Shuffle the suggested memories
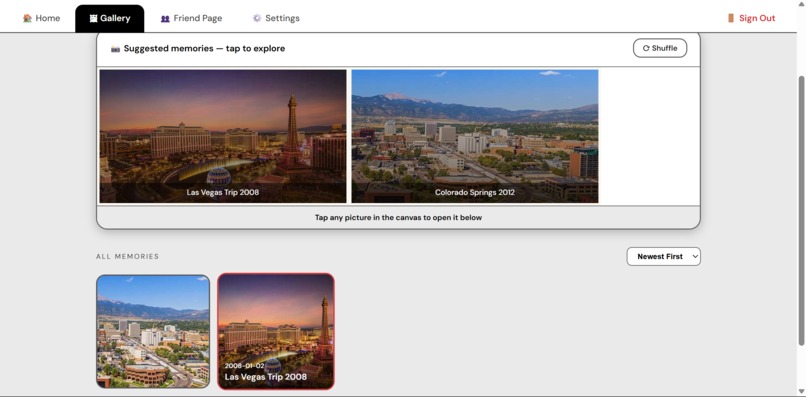Viewport: 806px width, 397px height. pos(660,48)
